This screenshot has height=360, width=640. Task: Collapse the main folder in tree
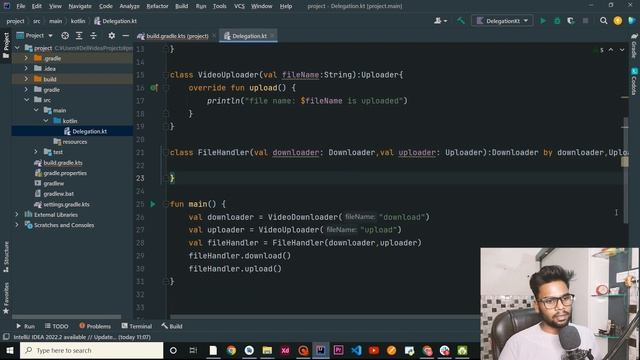pos(36,110)
